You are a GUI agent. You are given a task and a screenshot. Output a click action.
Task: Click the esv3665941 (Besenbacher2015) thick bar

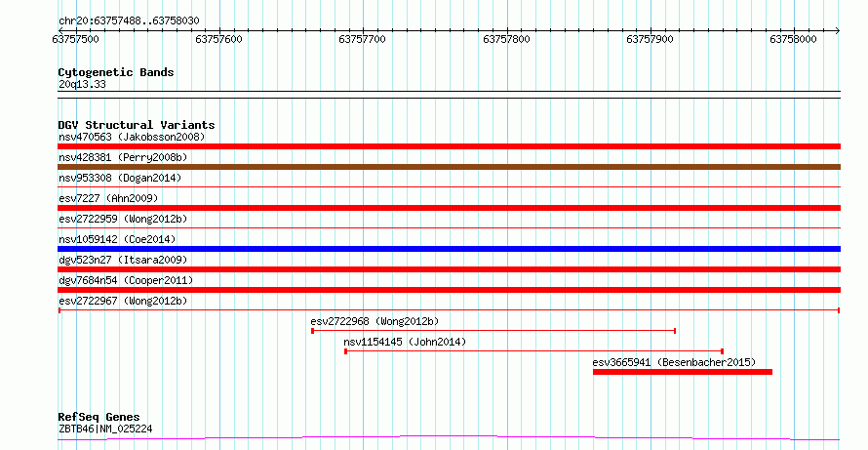[x=682, y=372]
